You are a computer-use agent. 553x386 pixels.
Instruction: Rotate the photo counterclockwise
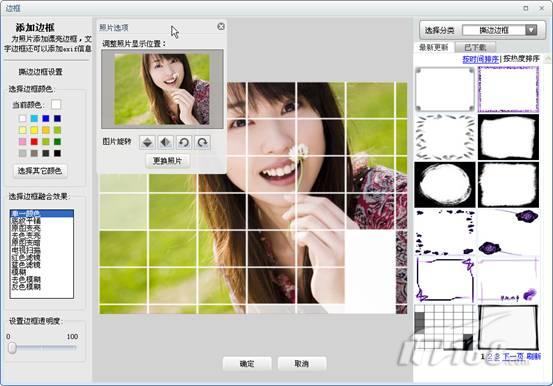(x=184, y=143)
